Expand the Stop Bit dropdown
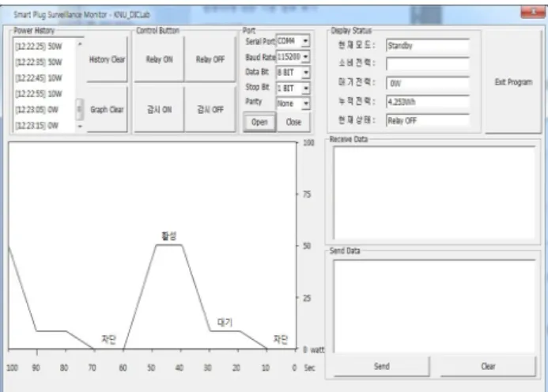The image size is (548, 392). [305, 88]
